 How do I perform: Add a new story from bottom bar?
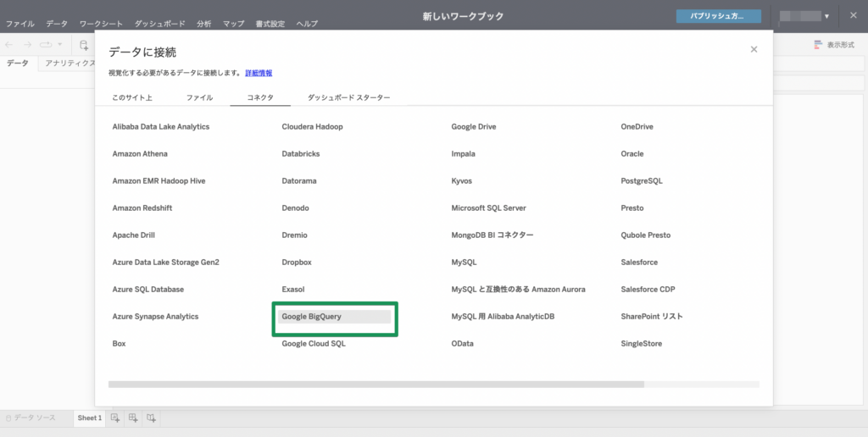click(x=151, y=418)
